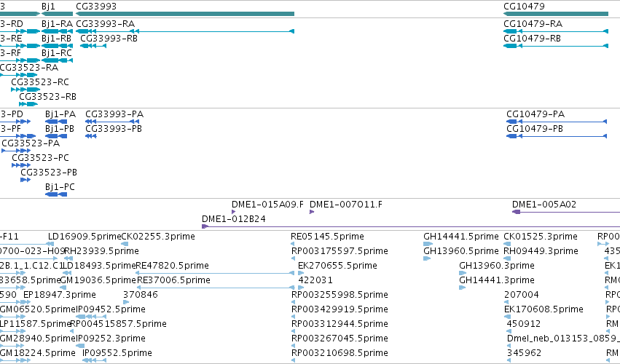The height and width of the screenshot is (364, 620).
Task: Click the 207004 EST label
Action: pyautogui.click(x=522, y=296)
